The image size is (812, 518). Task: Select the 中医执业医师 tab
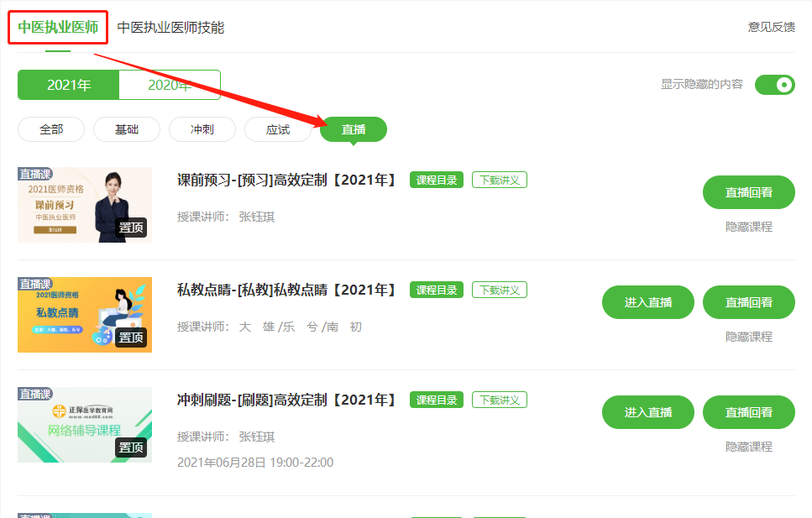(x=58, y=27)
